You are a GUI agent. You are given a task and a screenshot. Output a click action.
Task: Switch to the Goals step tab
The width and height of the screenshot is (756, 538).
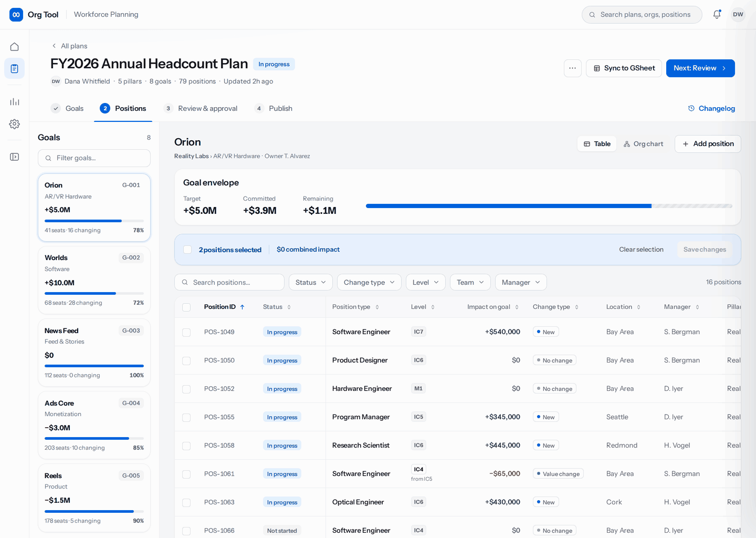67,108
